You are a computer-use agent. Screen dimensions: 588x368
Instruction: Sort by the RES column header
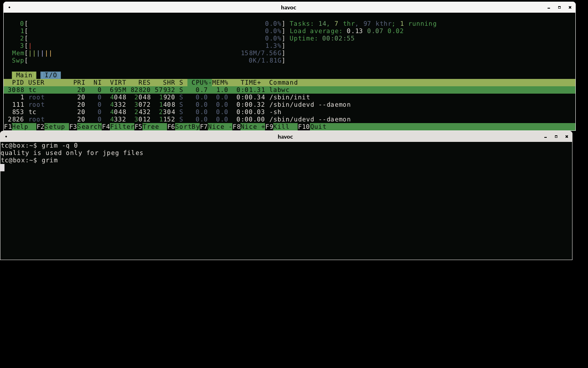point(144,83)
